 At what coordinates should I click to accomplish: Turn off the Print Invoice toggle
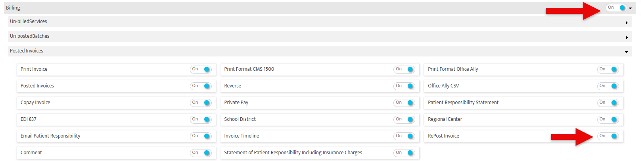(201, 70)
